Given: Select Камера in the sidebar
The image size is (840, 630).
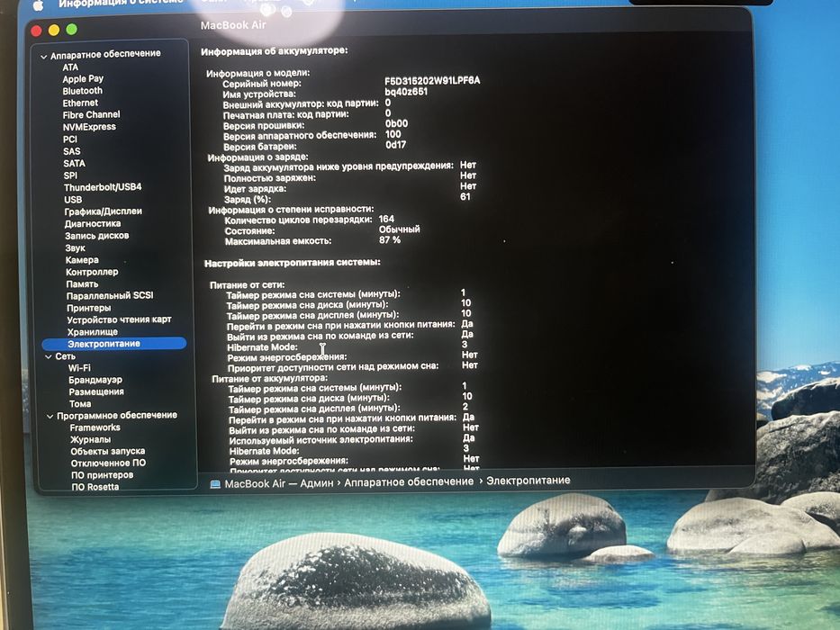Looking at the screenshot, I should click(82, 260).
